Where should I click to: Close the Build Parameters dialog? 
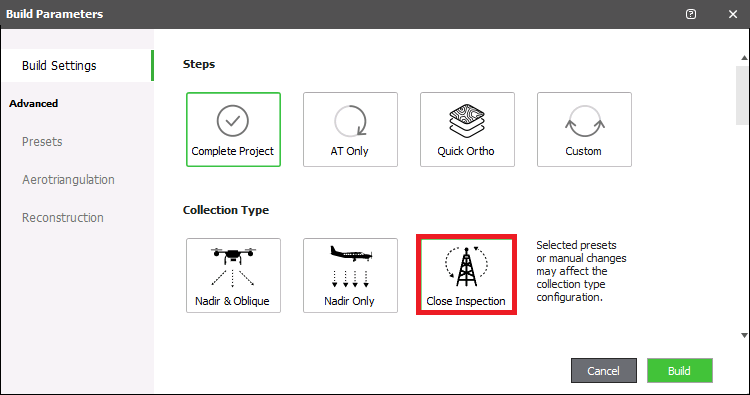[733, 14]
